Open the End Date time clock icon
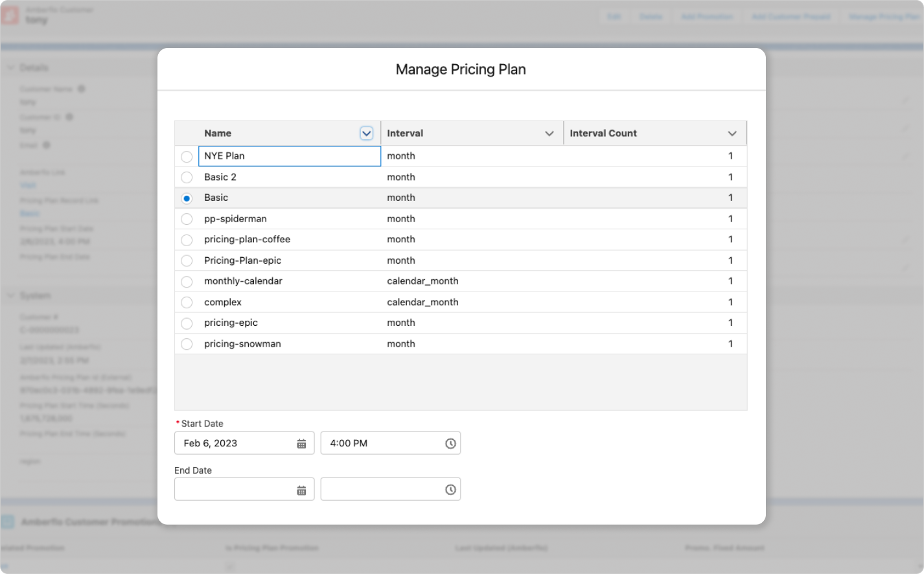 450,490
